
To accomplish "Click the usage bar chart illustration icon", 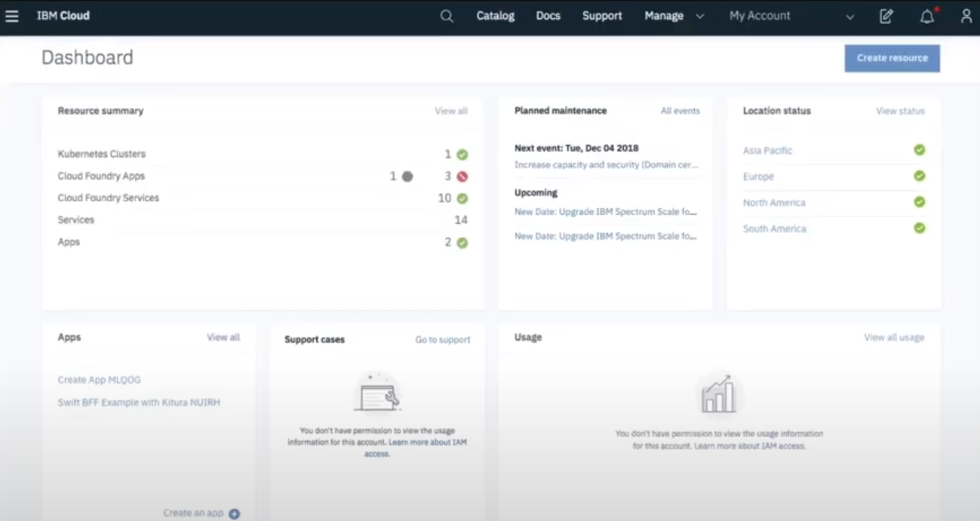I will [717, 394].
